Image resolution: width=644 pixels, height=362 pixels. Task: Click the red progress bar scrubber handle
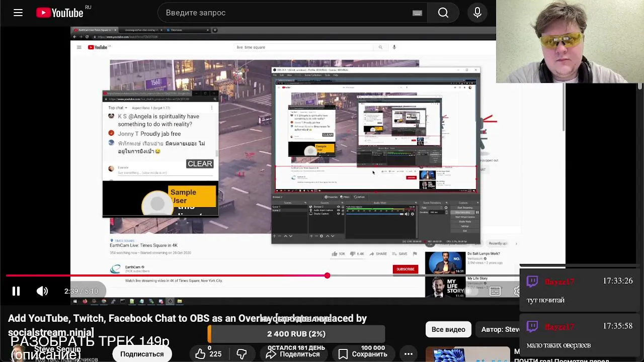(x=327, y=276)
